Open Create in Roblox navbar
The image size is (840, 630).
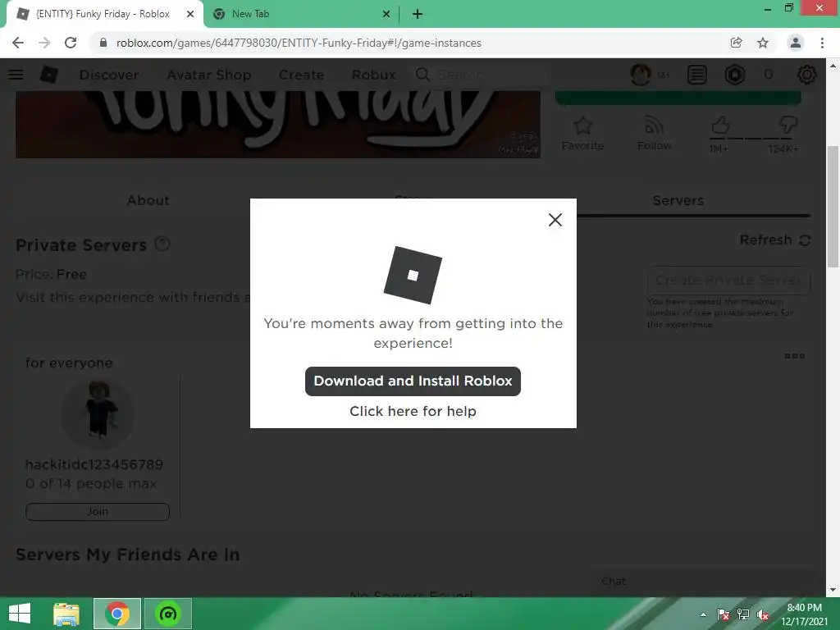[301, 75]
